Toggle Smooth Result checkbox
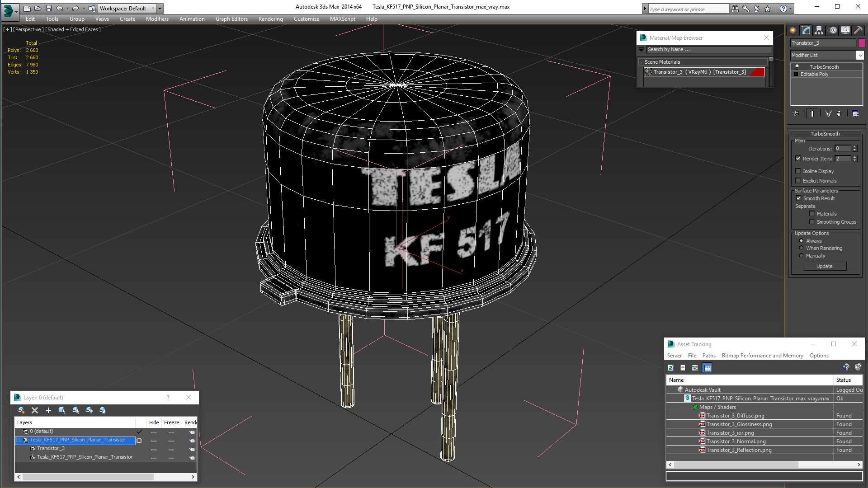 pyautogui.click(x=798, y=198)
